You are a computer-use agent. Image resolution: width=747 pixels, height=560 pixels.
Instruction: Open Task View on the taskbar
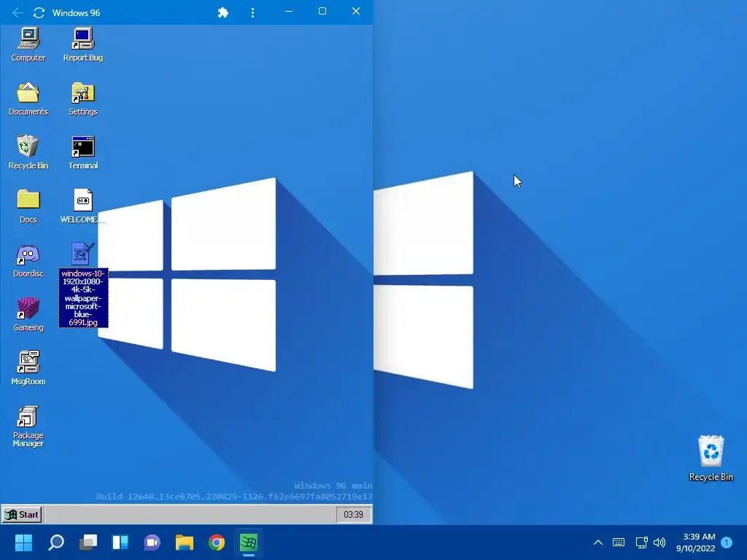coord(88,542)
